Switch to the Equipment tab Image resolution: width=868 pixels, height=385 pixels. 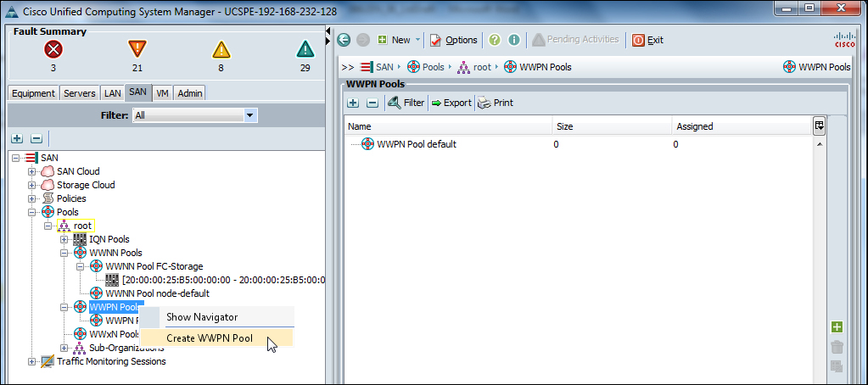(33, 93)
